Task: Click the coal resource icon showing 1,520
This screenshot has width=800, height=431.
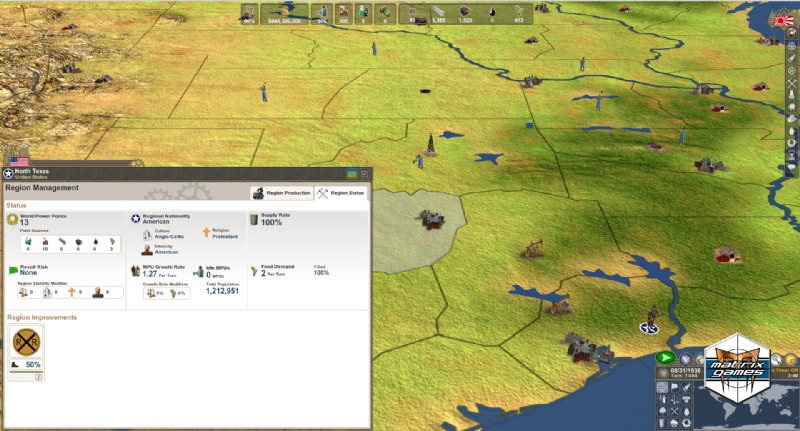Action: coord(465,11)
